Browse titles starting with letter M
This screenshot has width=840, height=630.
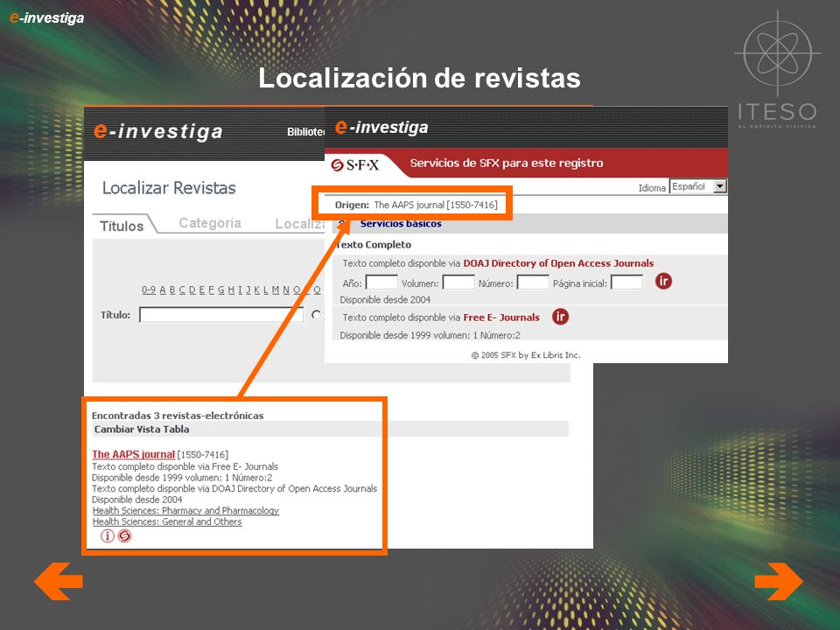click(276, 290)
